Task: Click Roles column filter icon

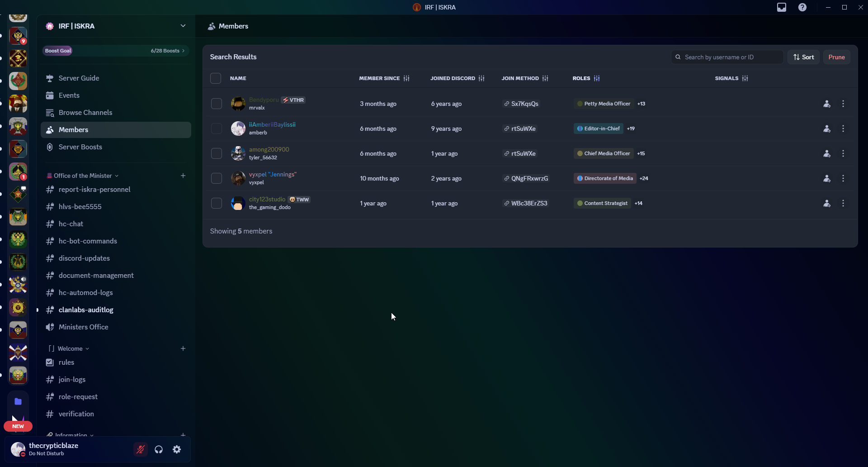Action: [x=597, y=78]
